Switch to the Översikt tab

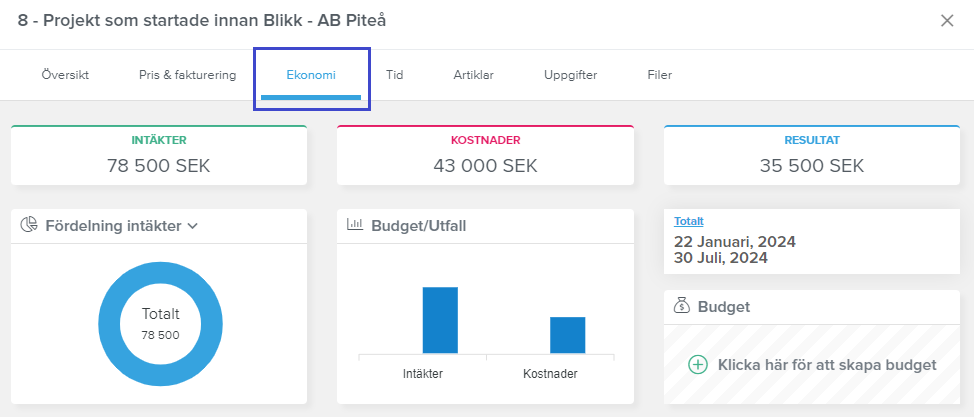point(65,75)
